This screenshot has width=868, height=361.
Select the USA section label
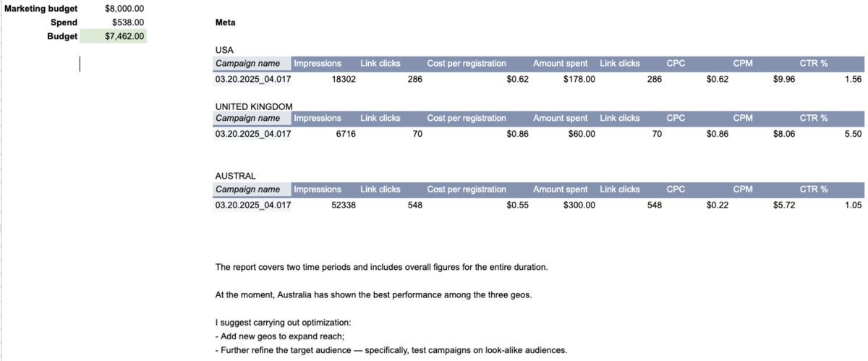224,50
